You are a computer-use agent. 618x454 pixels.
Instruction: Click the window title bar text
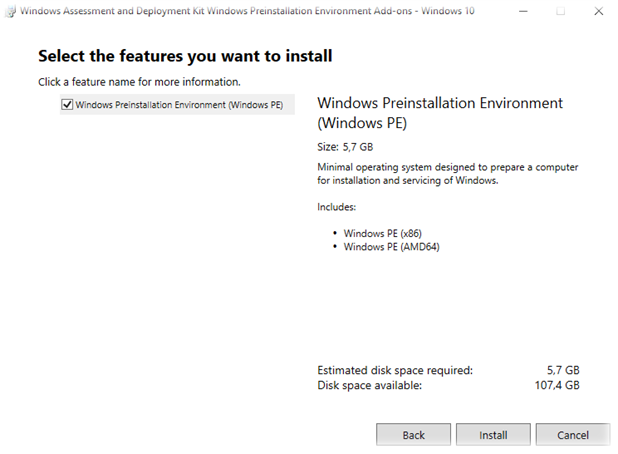tap(247, 11)
